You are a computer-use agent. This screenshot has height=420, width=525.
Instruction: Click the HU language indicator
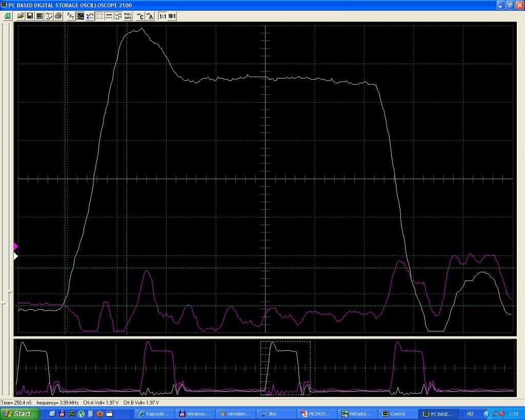(470, 414)
